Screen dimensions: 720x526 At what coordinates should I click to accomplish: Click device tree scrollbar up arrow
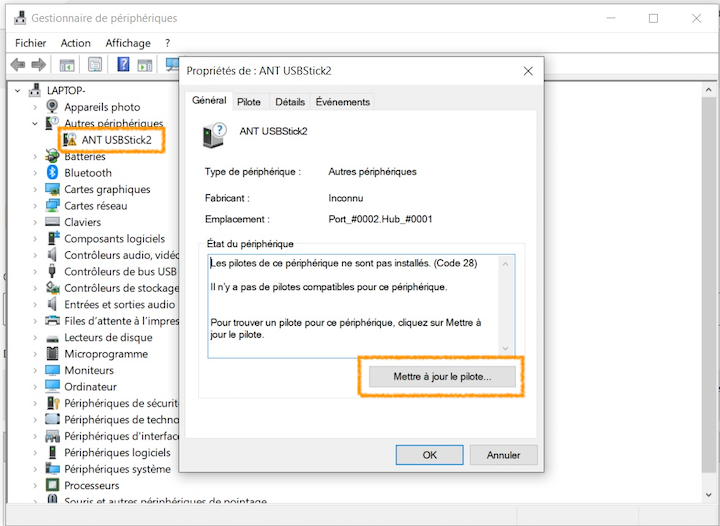[x=709, y=90]
